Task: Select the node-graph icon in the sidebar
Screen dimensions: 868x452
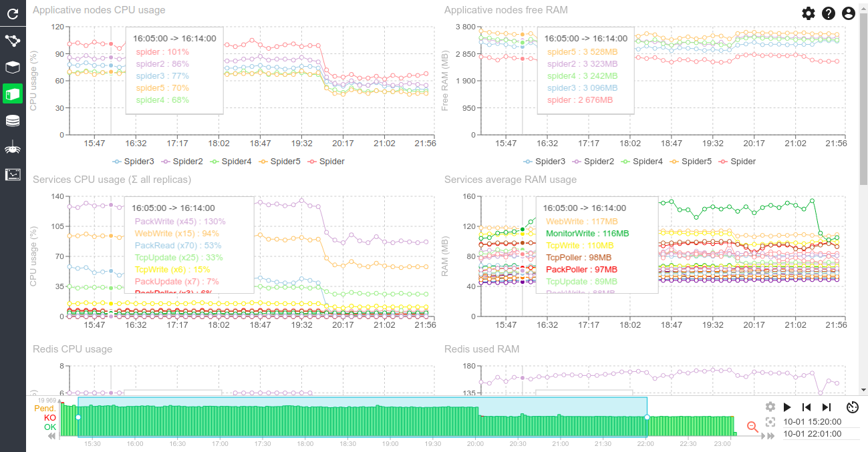Action: pos(13,41)
